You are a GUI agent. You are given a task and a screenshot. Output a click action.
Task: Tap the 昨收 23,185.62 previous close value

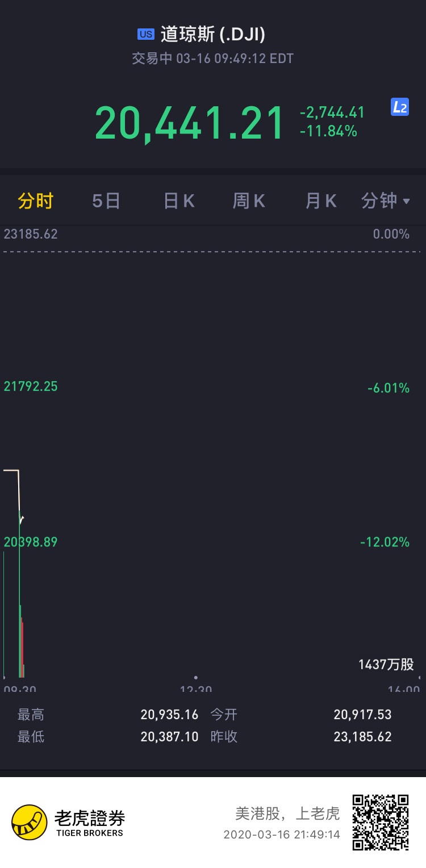362,737
